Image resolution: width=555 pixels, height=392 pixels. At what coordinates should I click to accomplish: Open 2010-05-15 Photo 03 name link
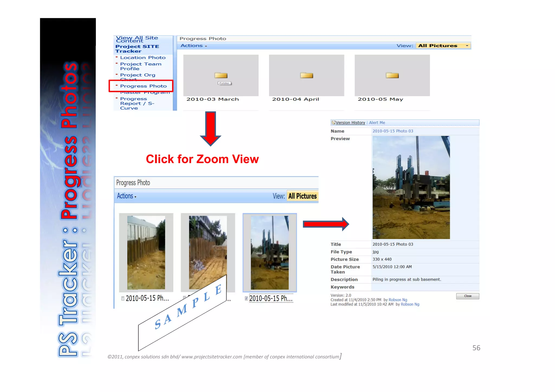(392, 131)
